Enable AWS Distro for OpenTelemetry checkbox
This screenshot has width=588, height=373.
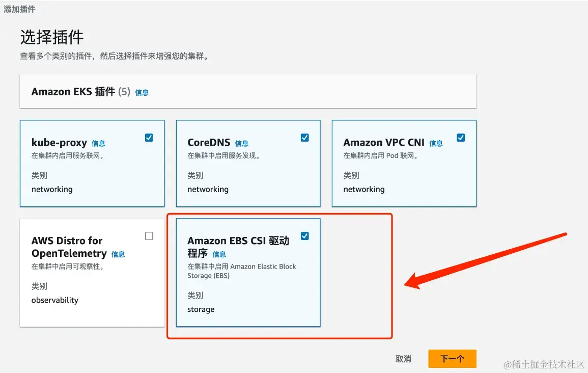149,236
